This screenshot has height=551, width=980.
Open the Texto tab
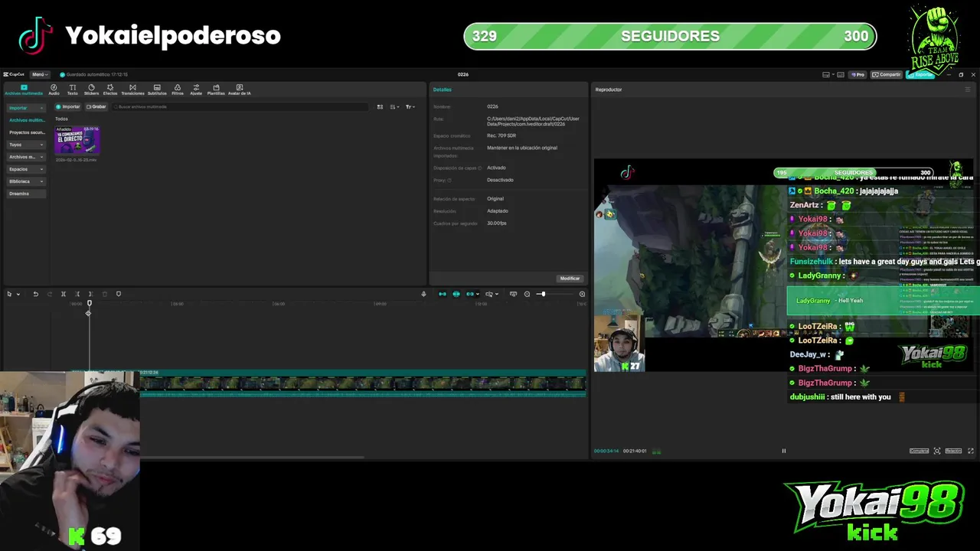pos(73,90)
